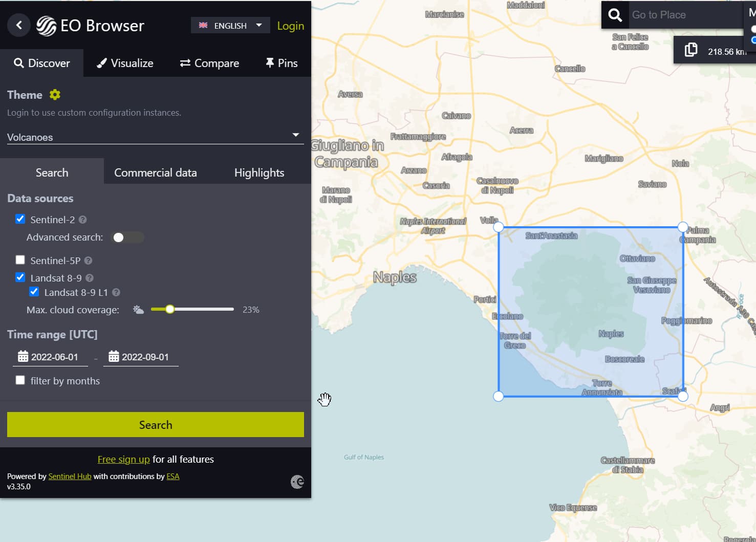Open the end date calendar icon
Viewport: 756px width, 542px height.
coord(114,356)
